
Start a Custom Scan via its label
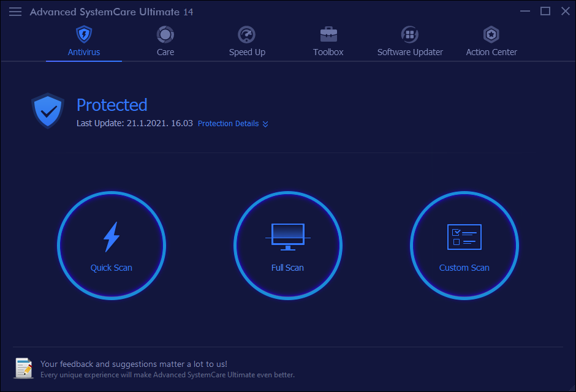[464, 268]
